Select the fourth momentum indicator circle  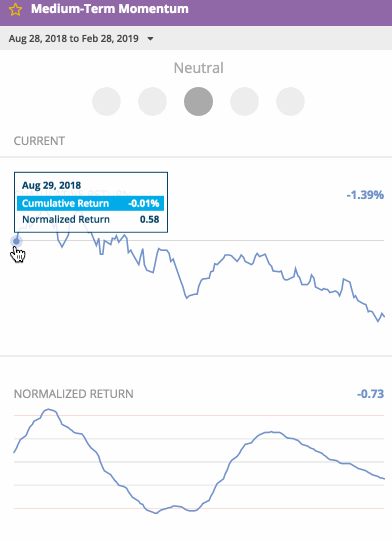[x=244, y=101]
